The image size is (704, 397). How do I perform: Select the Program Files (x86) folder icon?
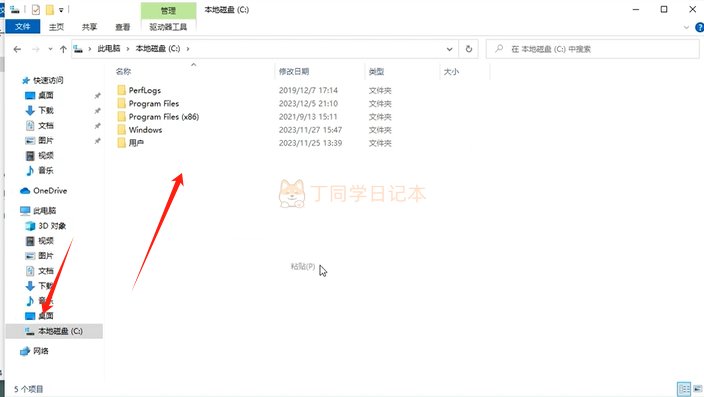(121, 116)
